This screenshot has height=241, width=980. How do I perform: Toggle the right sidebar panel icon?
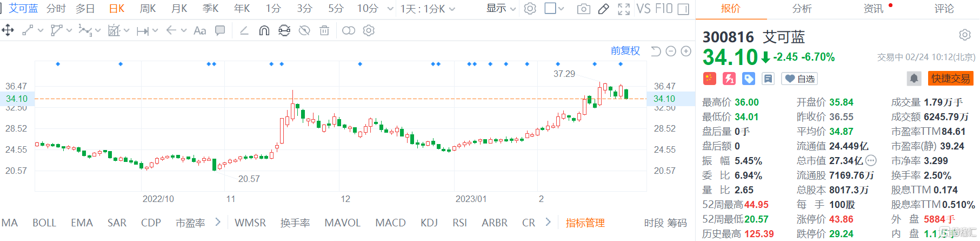click(683, 9)
